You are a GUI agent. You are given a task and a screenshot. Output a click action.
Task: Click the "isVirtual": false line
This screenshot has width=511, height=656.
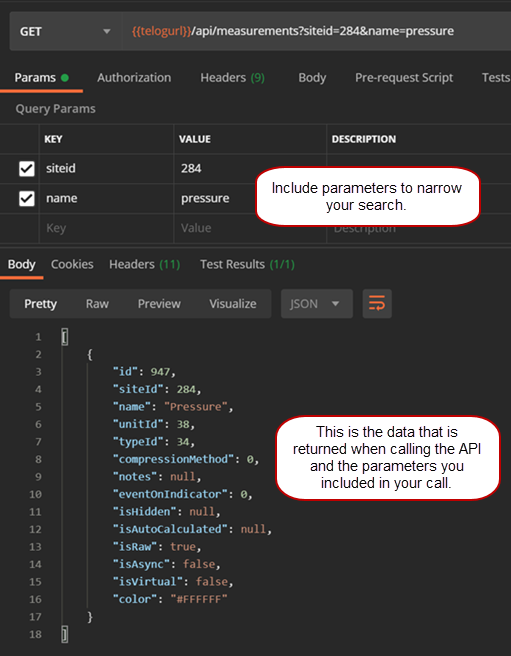point(173,582)
